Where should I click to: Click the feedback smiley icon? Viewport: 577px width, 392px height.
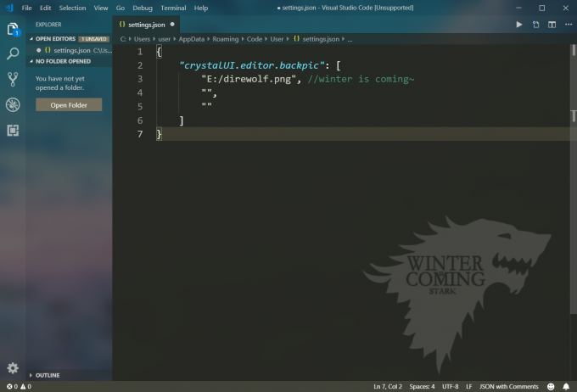(551, 386)
